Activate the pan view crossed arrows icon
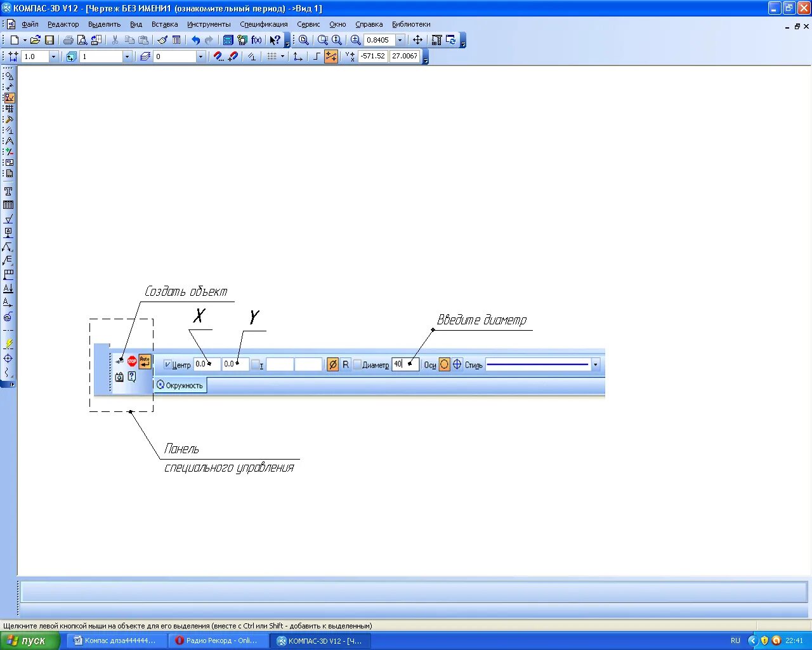The width and height of the screenshot is (812, 650). [417, 40]
